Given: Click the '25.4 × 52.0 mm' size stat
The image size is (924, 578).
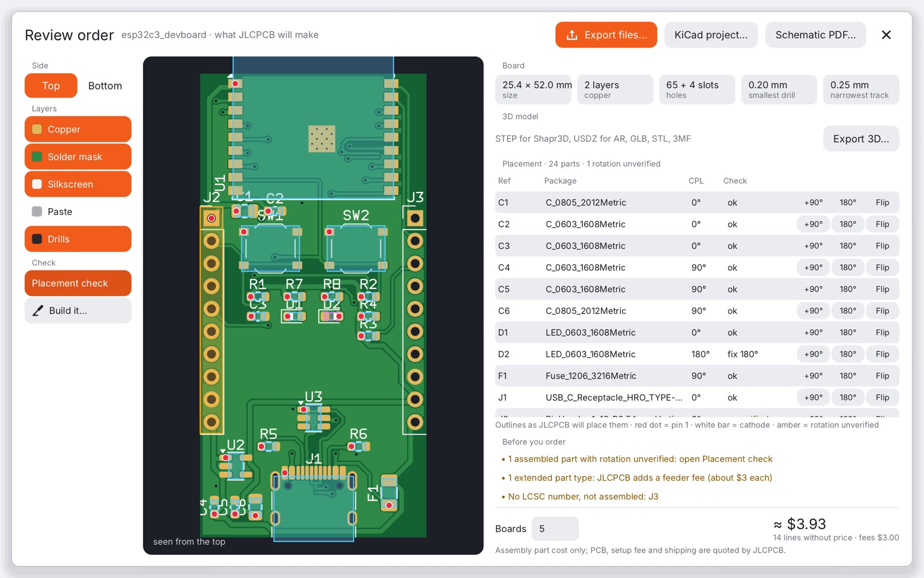Looking at the screenshot, I should click(534, 90).
